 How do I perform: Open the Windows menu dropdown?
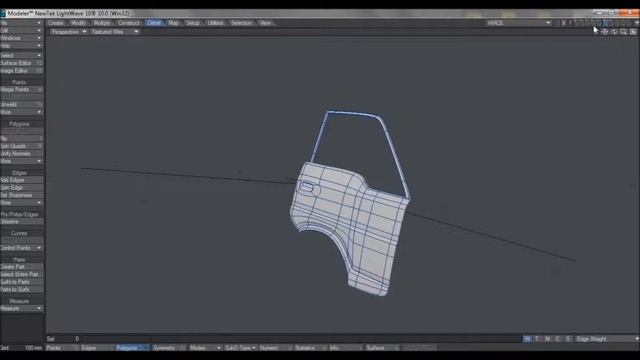click(22, 38)
